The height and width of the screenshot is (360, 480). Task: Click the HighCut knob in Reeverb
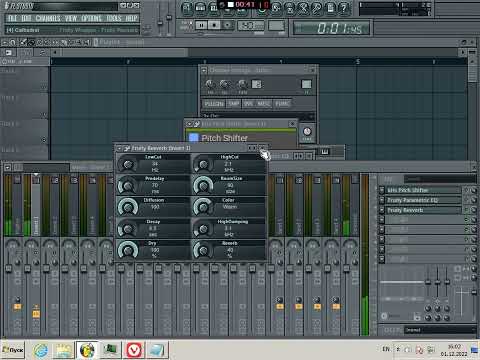pos(203,164)
